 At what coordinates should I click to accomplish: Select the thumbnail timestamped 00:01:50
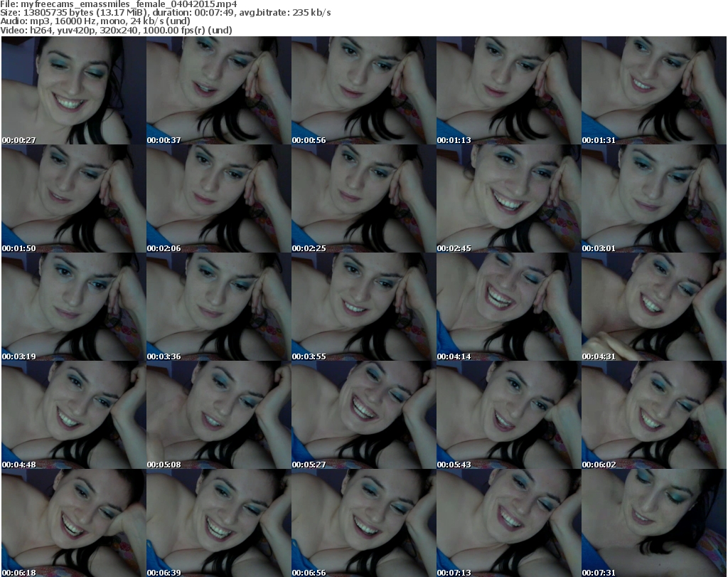tap(73, 198)
